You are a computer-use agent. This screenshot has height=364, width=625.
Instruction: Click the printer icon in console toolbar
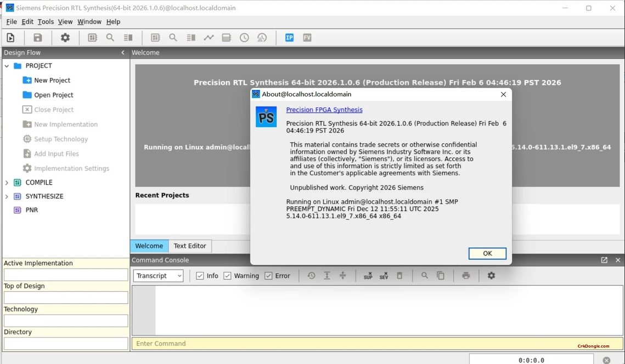pos(466,276)
